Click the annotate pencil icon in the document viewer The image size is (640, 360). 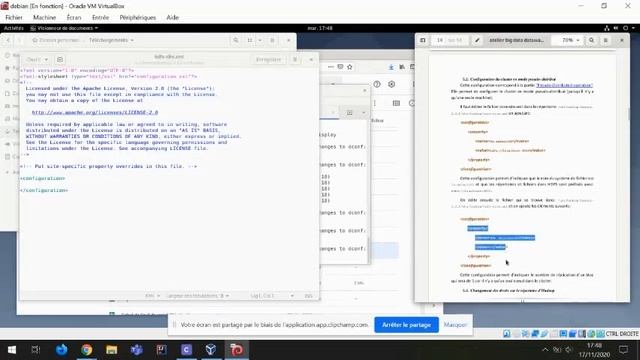(x=477, y=40)
